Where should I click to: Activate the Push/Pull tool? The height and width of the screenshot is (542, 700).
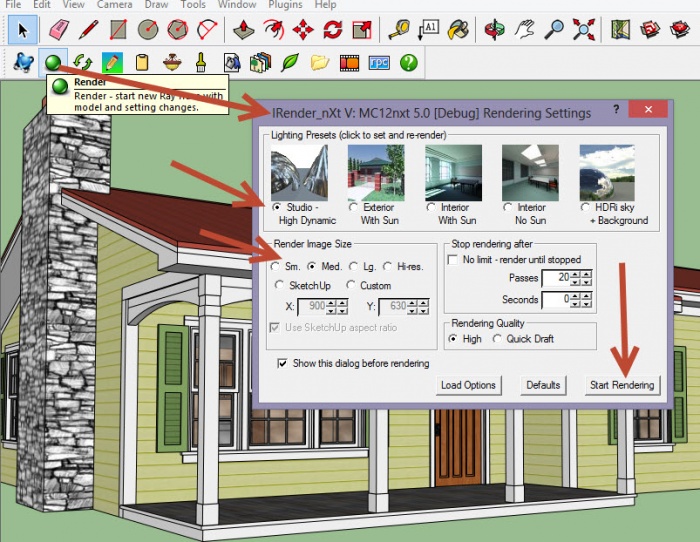pos(243,30)
